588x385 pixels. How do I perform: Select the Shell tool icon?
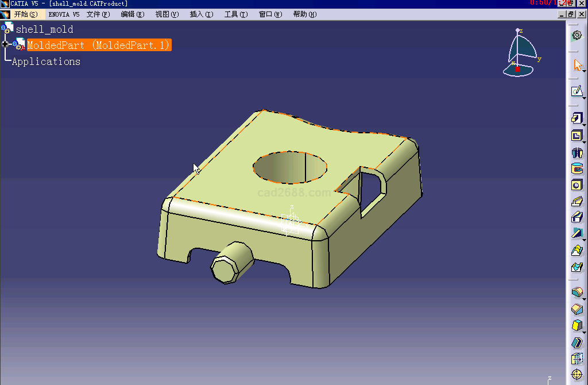coord(577,342)
